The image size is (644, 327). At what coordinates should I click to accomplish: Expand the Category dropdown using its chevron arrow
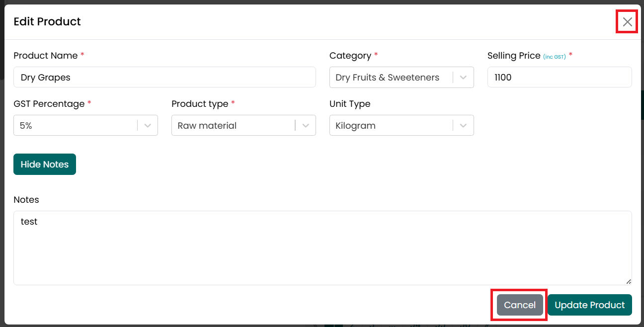point(463,78)
